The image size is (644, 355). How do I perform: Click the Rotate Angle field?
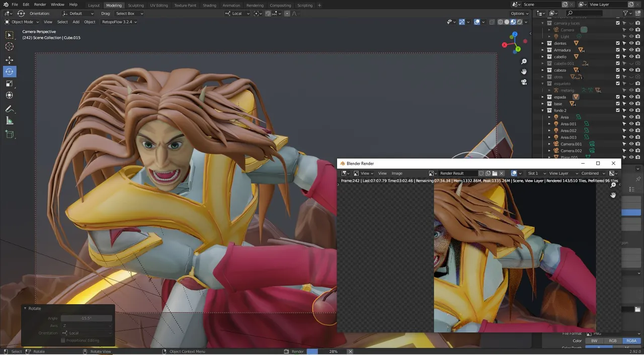pyautogui.click(x=87, y=318)
